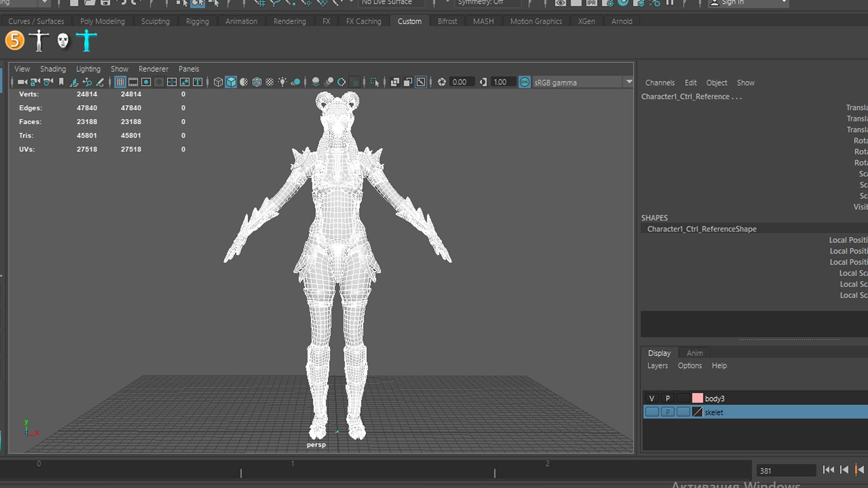The width and height of the screenshot is (868, 488).
Task: Click the isolate select icon
Action: (x=374, y=82)
